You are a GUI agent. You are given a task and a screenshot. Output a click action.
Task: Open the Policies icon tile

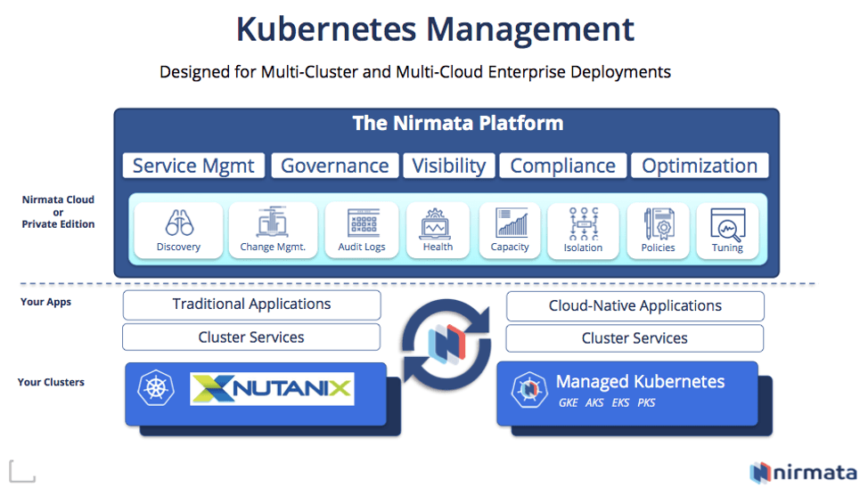point(658,231)
